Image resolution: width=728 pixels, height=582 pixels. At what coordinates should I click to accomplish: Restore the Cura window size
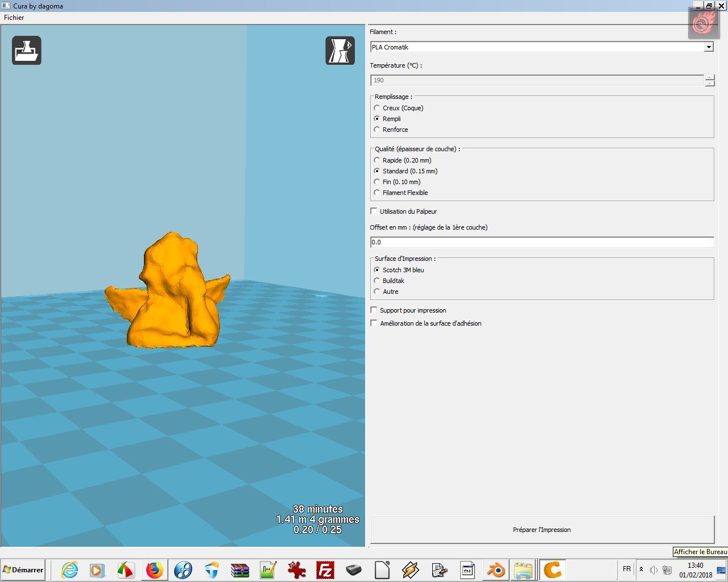click(709, 6)
